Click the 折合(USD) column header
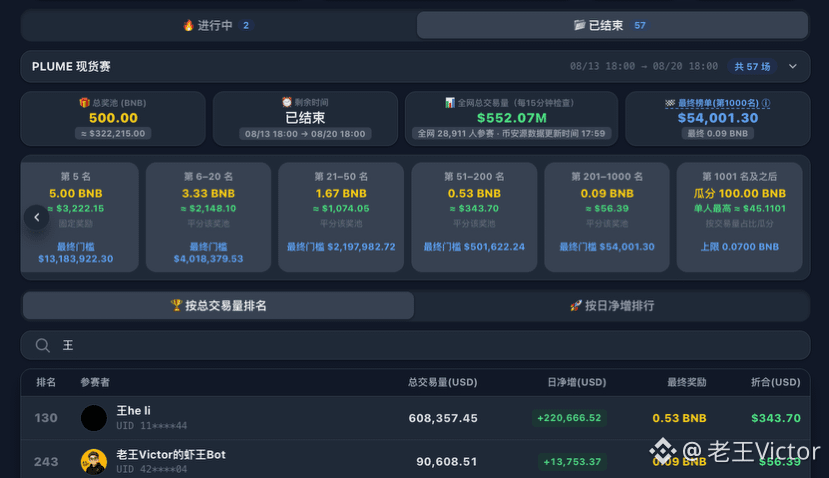Viewport: 829px width, 478px height. point(776,382)
